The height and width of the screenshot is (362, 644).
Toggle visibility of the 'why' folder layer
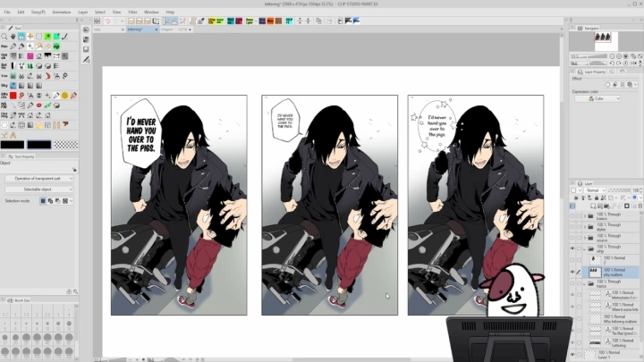tap(572, 248)
